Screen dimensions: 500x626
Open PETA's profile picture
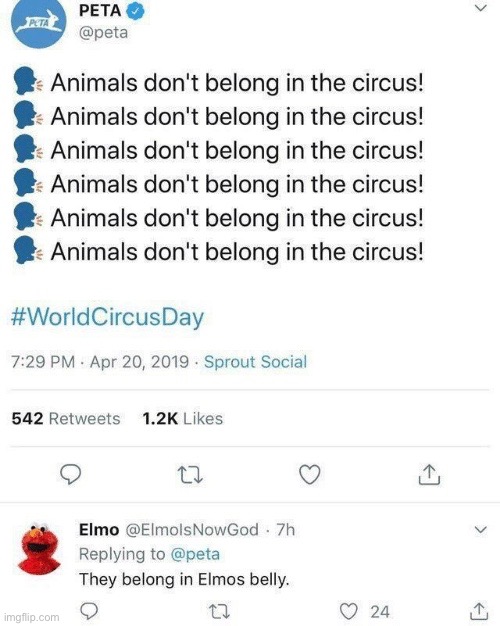38,22
